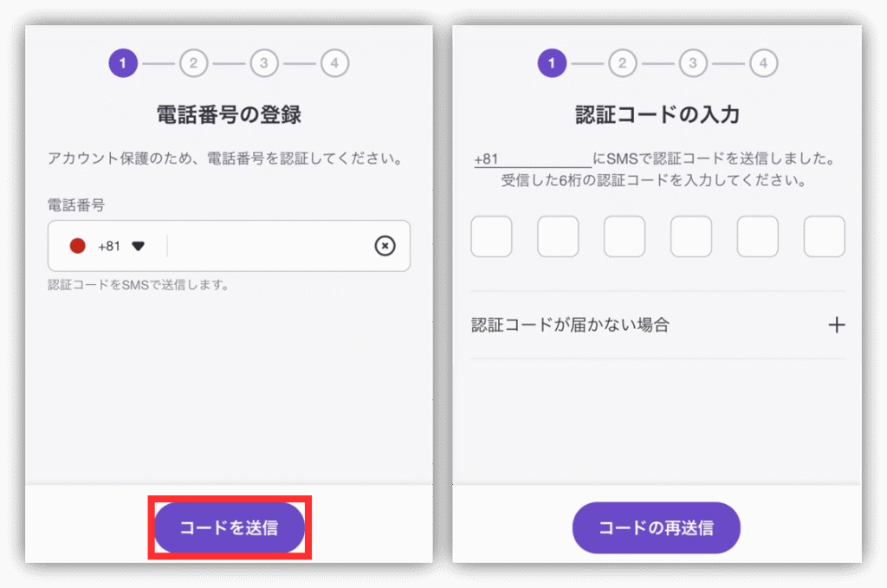Click step 2 circle in left panel

point(193,62)
